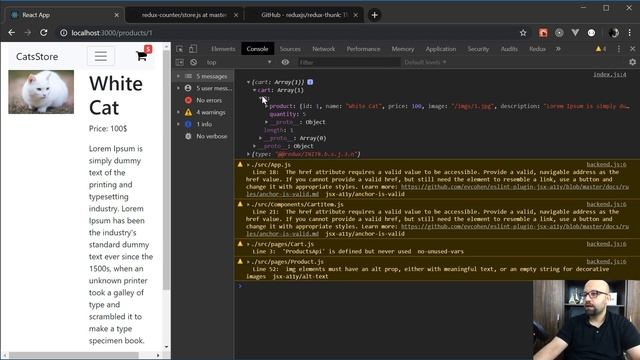Expand the {type: @@redux/INIT} object
This screenshot has height=360, width=640.
pos(248,154)
